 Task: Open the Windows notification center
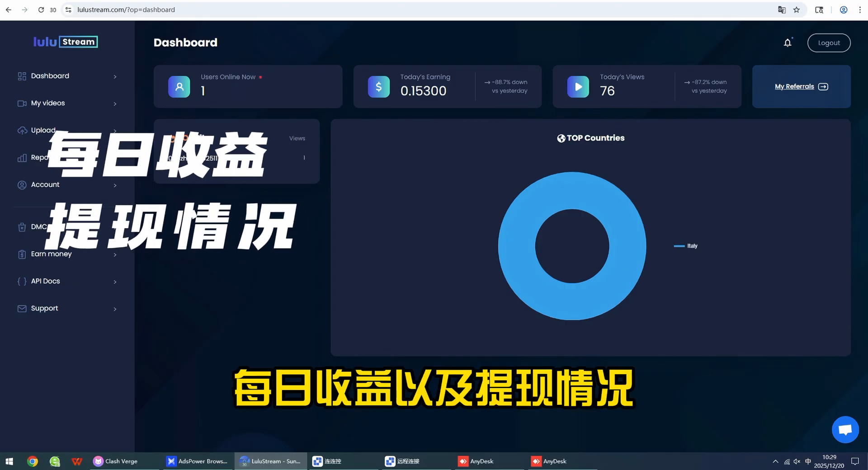tap(855, 461)
